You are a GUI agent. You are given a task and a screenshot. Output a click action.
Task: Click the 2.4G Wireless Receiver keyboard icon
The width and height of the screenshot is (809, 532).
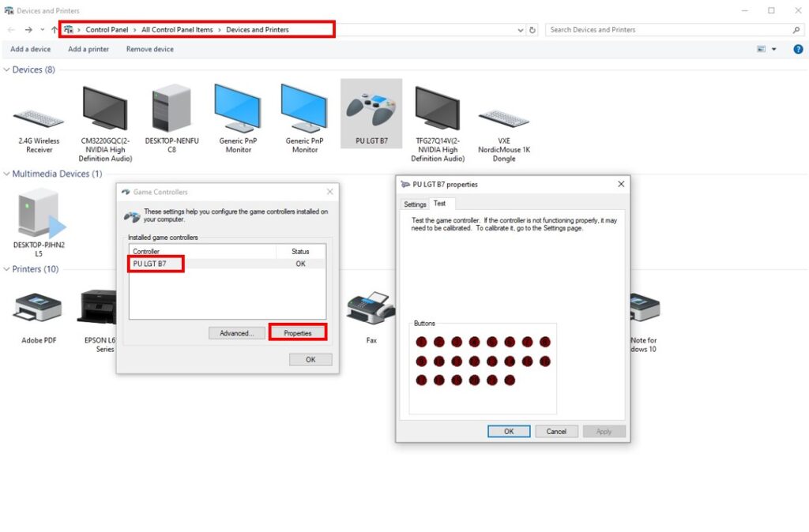39,118
